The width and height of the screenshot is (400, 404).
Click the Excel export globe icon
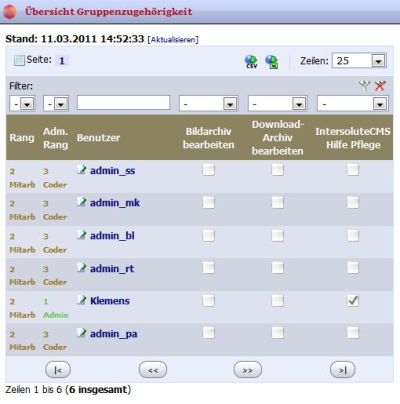pos(272,62)
